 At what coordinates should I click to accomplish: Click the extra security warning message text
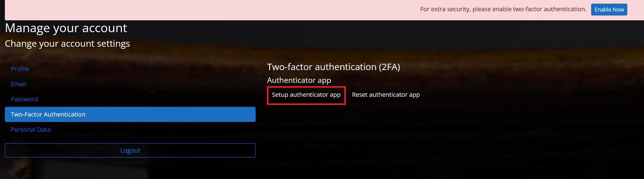[503, 9]
